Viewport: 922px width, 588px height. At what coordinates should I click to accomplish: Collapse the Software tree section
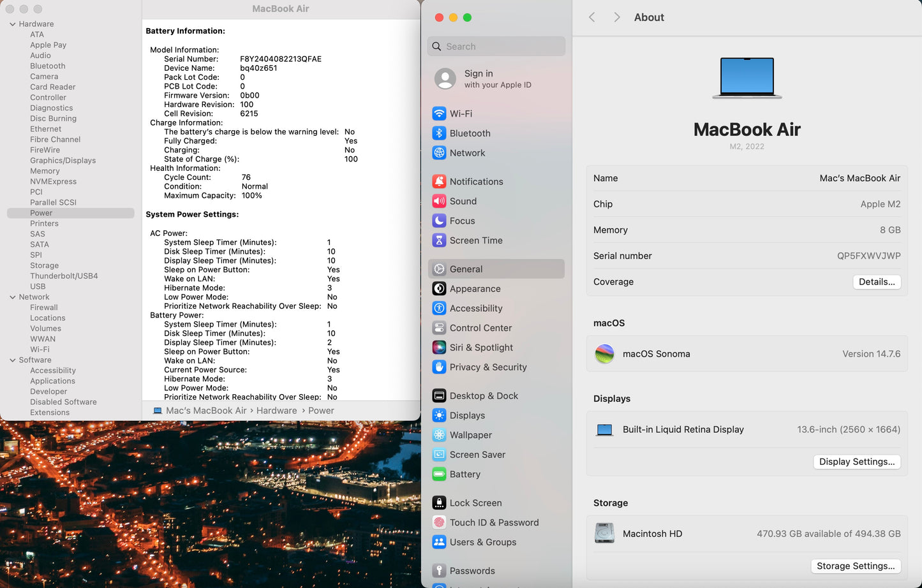12,360
